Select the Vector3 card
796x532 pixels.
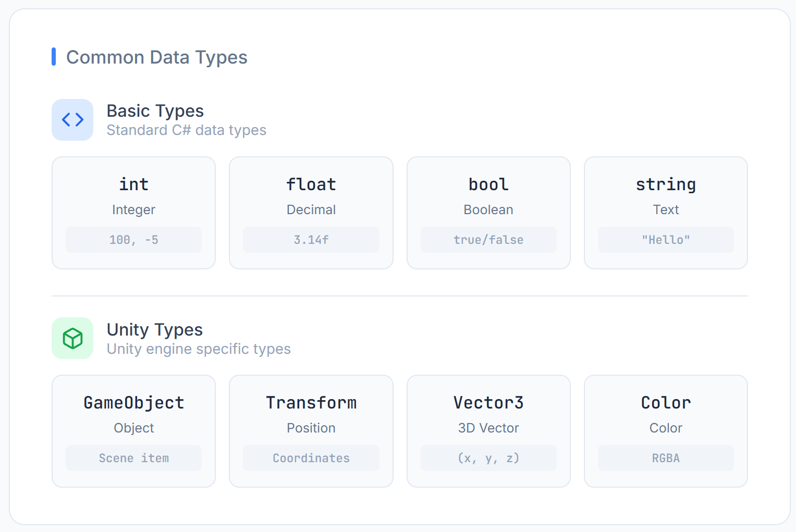(488, 431)
